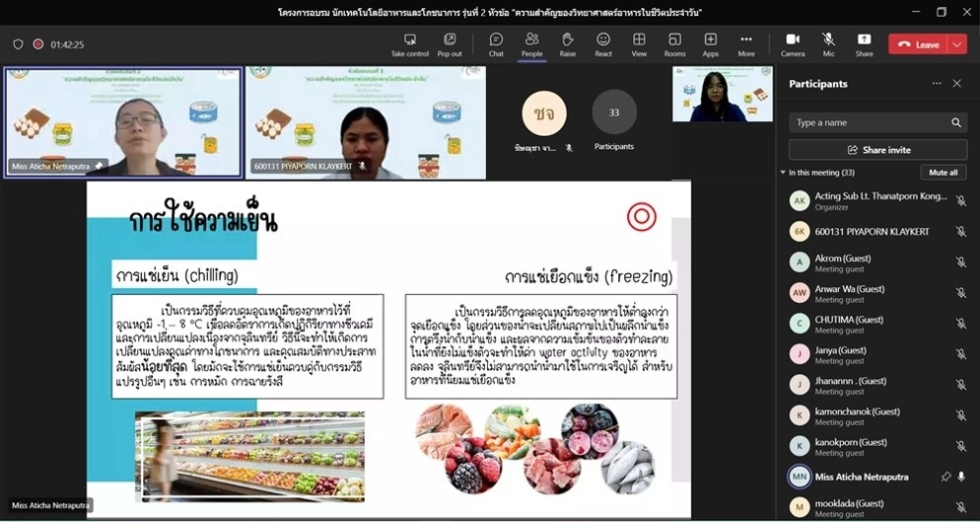Click Miss Aticha Netraputra label below slide
980x522 pixels.
click(50, 505)
